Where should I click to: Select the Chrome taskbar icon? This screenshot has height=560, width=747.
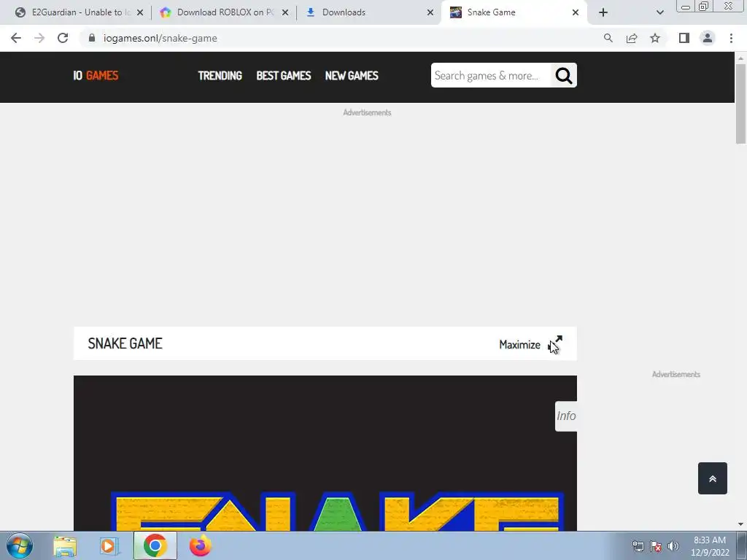coord(155,545)
